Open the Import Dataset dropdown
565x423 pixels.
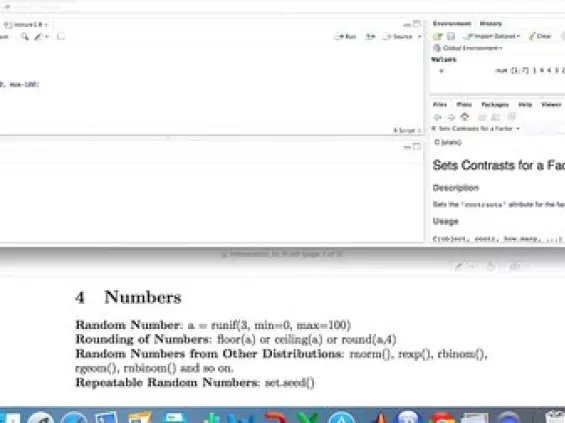493,36
